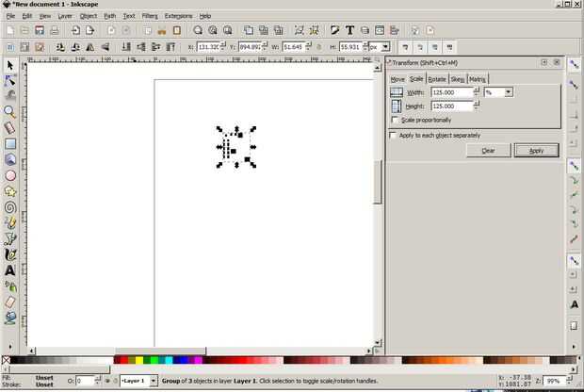
Task: Switch to the Rotate tab
Action: tap(437, 79)
